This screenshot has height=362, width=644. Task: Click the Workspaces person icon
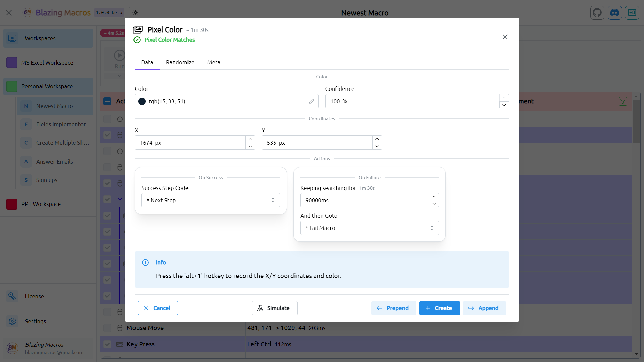click(12, 38)
